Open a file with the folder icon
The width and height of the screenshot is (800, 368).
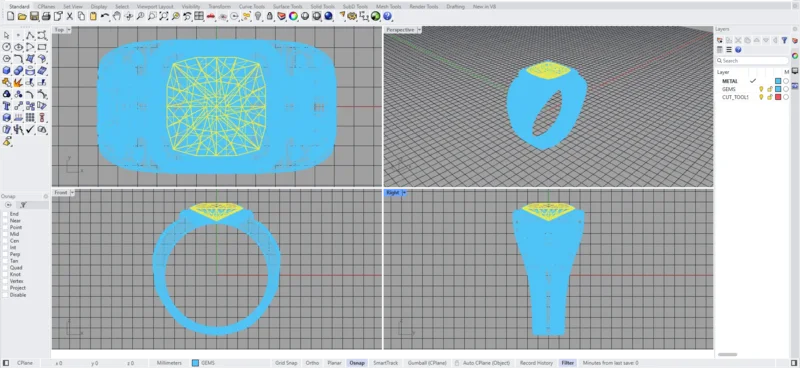[22, 16]
